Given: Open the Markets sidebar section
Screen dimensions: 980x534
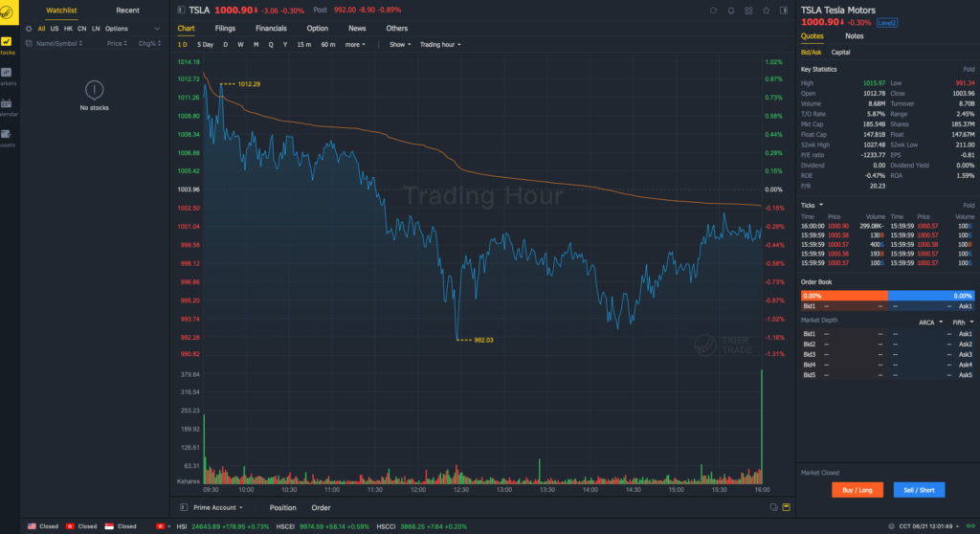Looking at the screenshot, I should point(7,77).
